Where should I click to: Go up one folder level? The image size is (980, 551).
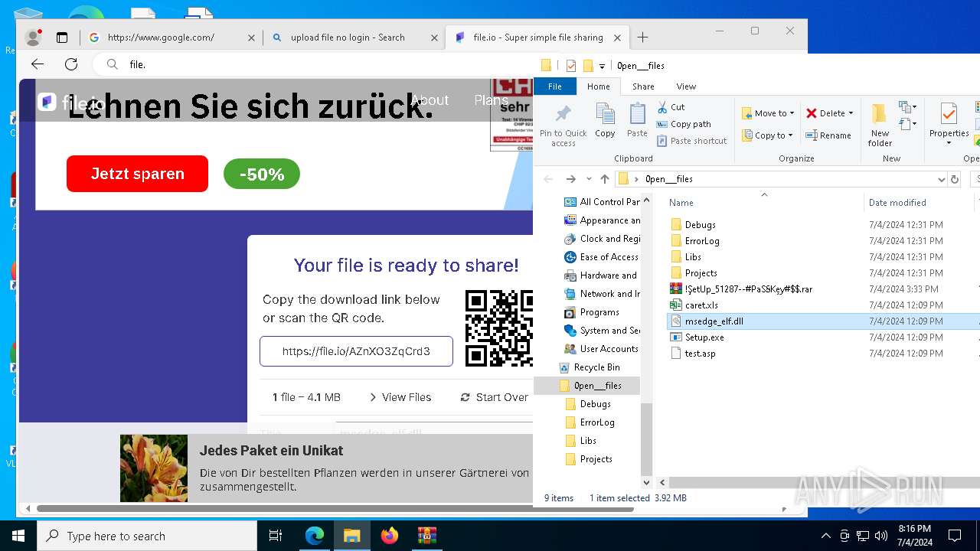(x=605, y=179)
